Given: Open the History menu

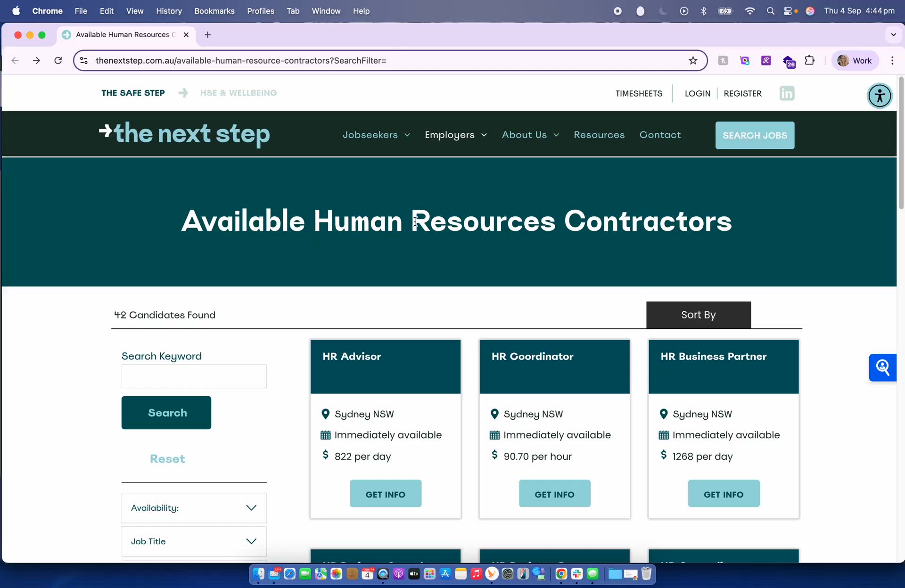Looking at the screenshot, I should [x=169, y=11].
